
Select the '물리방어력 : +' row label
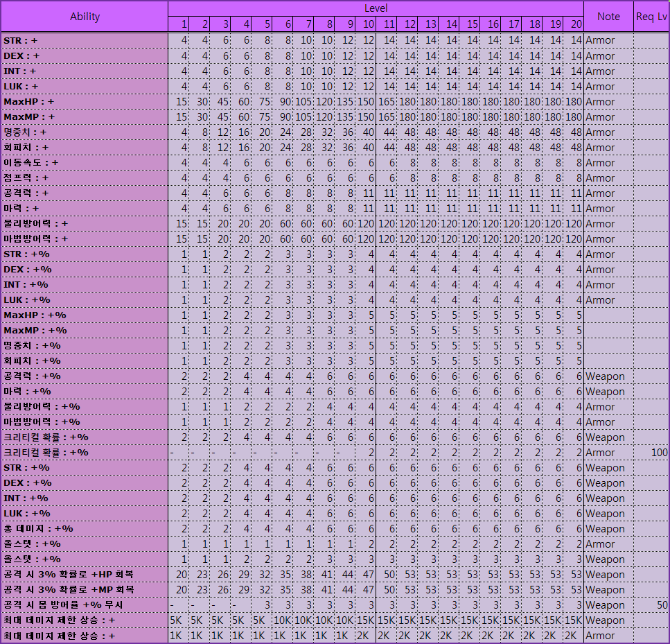tap(85, 224)
